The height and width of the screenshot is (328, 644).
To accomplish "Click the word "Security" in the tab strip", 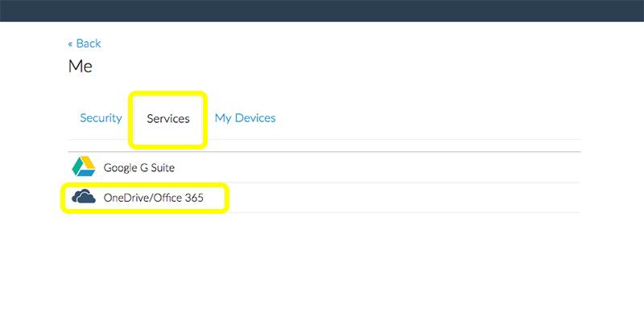I will pyautogui.click(x=101, y=118).
